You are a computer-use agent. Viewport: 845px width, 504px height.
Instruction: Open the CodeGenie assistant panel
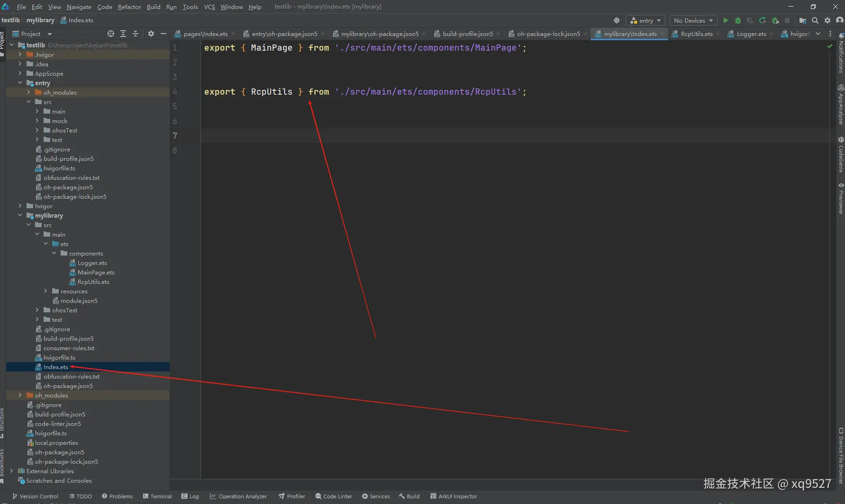coord(841,155)
